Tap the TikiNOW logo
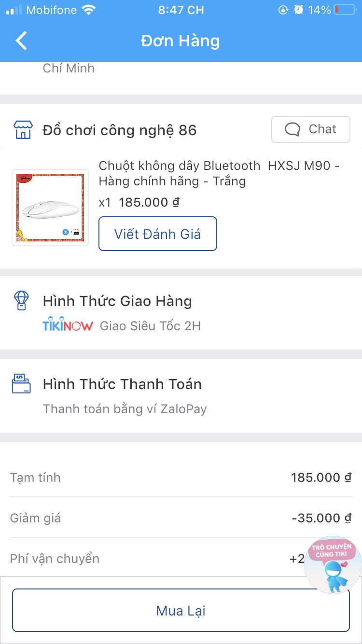The width and height of the screenshot is (362, 644). [x=68, y=325]
